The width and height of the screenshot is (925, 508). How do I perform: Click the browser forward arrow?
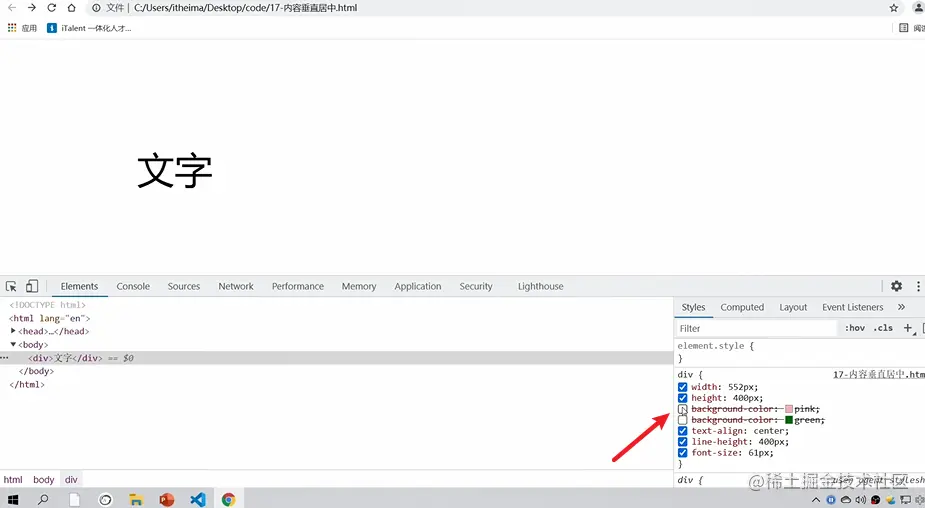32,8
